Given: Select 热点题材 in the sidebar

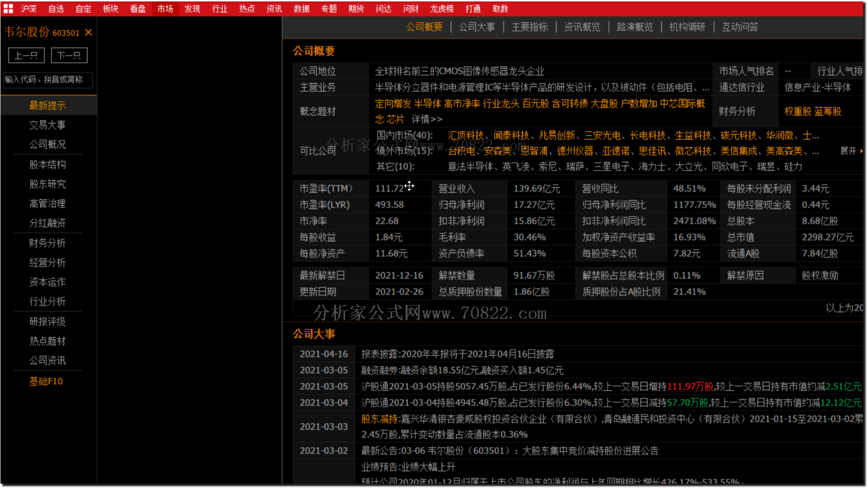Looking at the screenshot, I should (48, 341).
